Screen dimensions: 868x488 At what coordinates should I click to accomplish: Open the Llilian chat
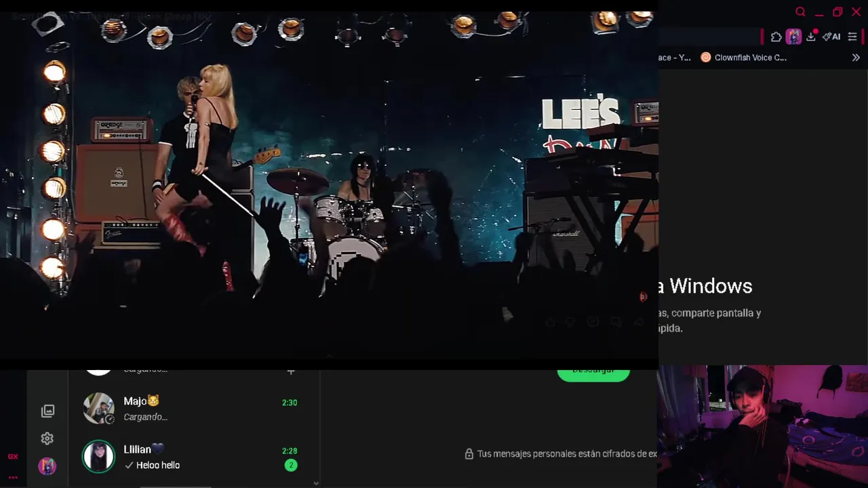[193, 457]
